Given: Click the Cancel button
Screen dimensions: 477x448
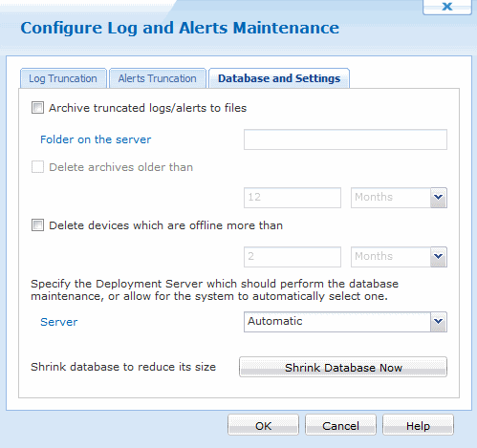Looking at the screenshot, I should tap(340, 425).
